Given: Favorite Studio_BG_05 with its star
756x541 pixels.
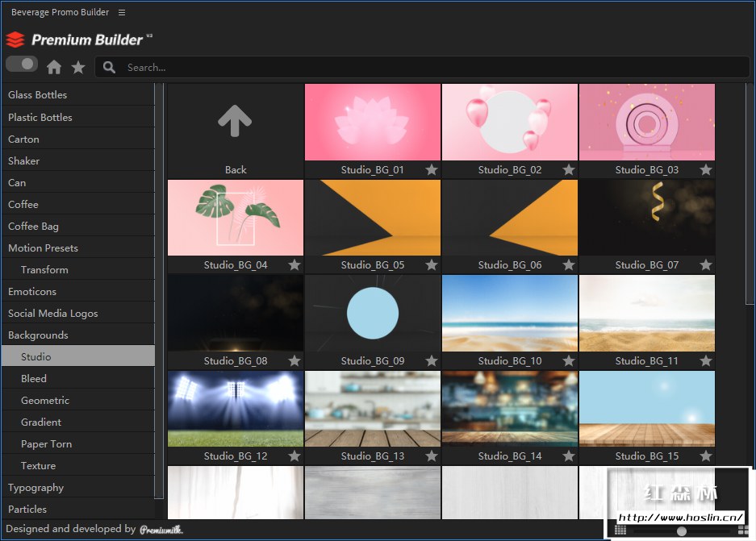Looking at the screenshot, I should [432, 265].
